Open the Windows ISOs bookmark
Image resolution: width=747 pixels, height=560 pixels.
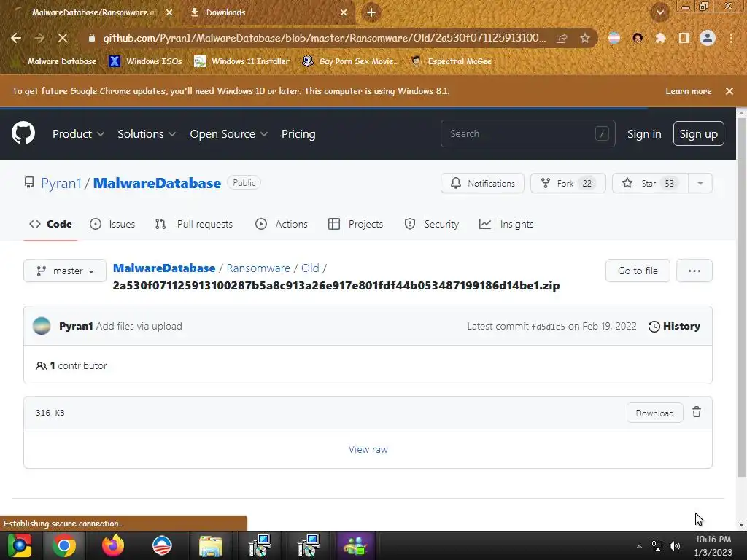pyautogui.click(x=145, y=61)
